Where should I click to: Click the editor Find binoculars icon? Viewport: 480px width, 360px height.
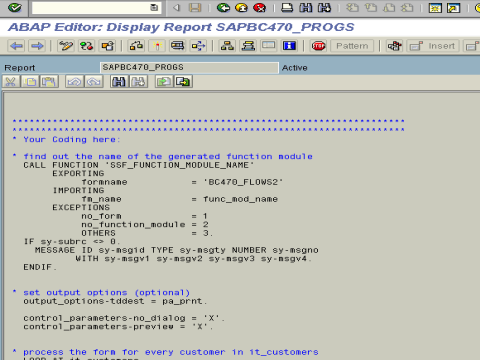pyautogui.click(x=119, y=82)
